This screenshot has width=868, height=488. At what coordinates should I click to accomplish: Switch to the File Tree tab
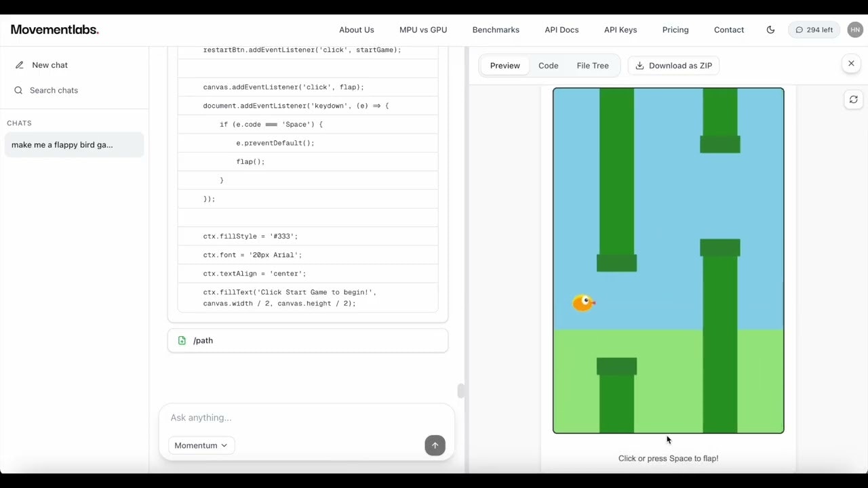coord(593,66)
